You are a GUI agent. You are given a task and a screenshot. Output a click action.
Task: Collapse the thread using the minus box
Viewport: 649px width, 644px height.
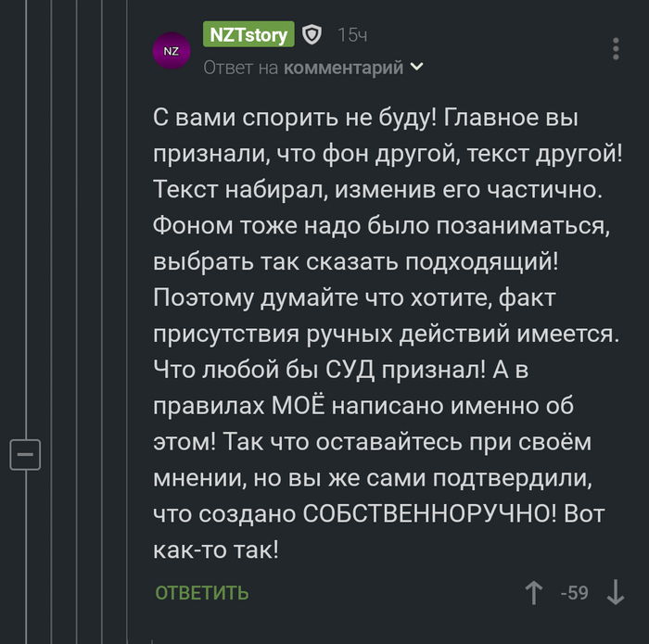click(x=25, y=455)
